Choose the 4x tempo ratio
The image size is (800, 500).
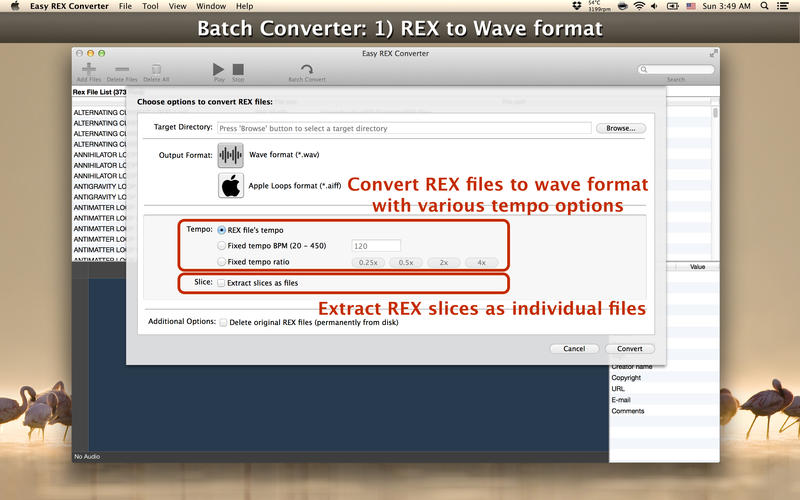tap(481, 262)
